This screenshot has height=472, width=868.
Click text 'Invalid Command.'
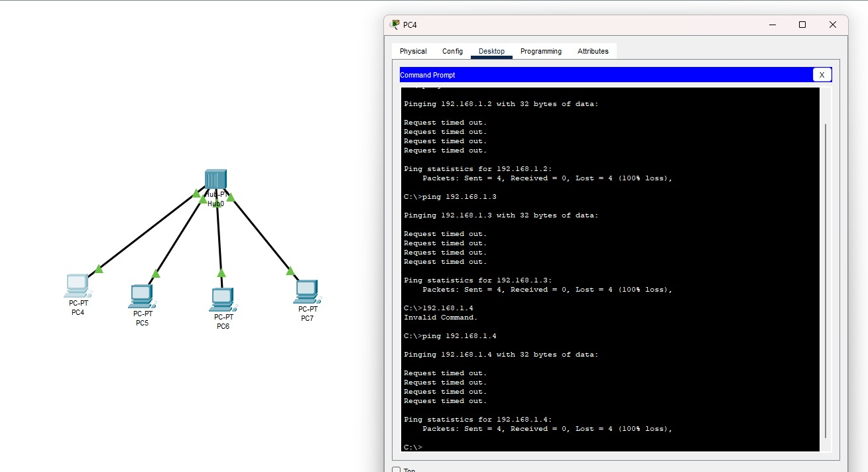point(440,318)
